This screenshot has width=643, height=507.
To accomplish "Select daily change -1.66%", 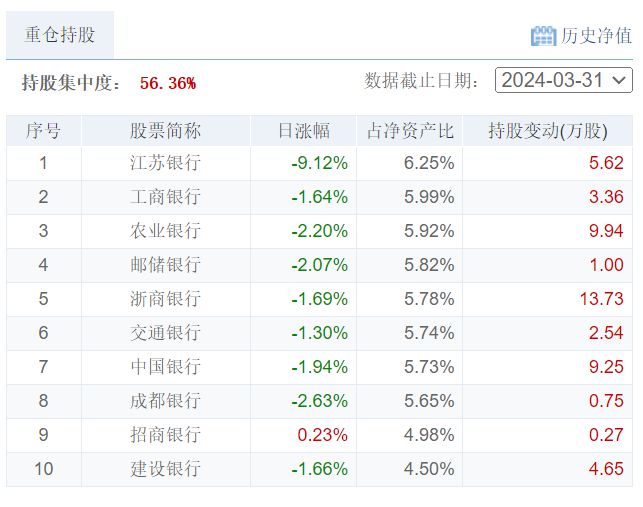I will pyautogui.click(x=319, y=469).
